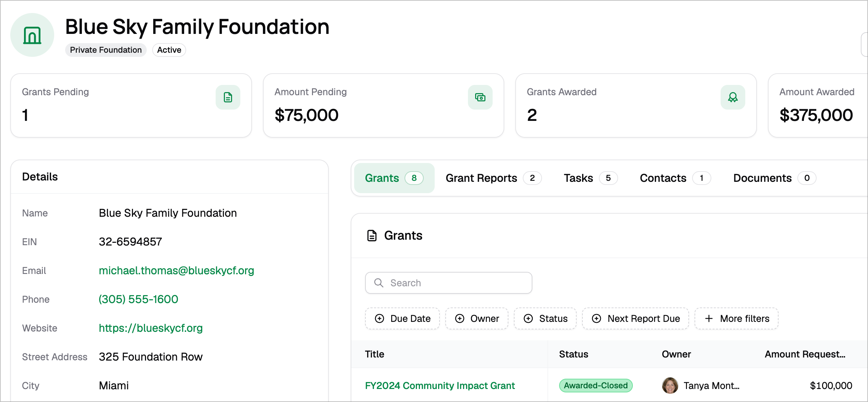868x402 pixels.
Task: Click the Grants Awarded ribbon icon
Action: pyautogui.click(x=733, y=97)
